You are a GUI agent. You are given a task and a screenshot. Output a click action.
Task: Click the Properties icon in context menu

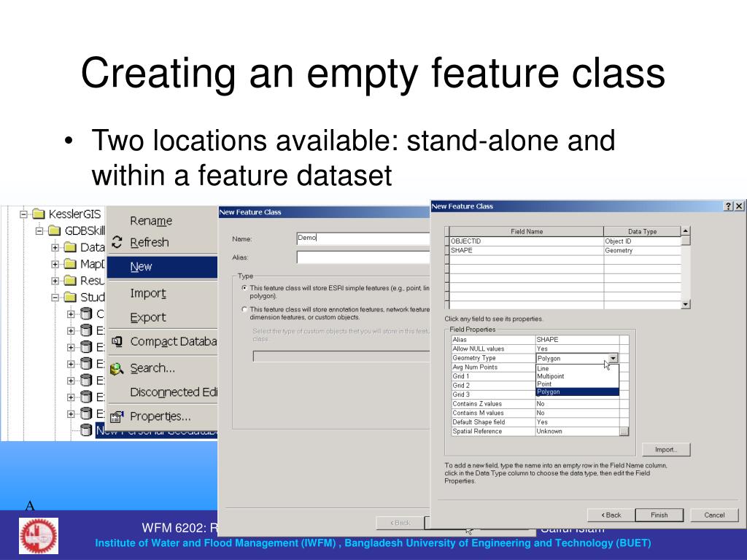pos(117,417)
